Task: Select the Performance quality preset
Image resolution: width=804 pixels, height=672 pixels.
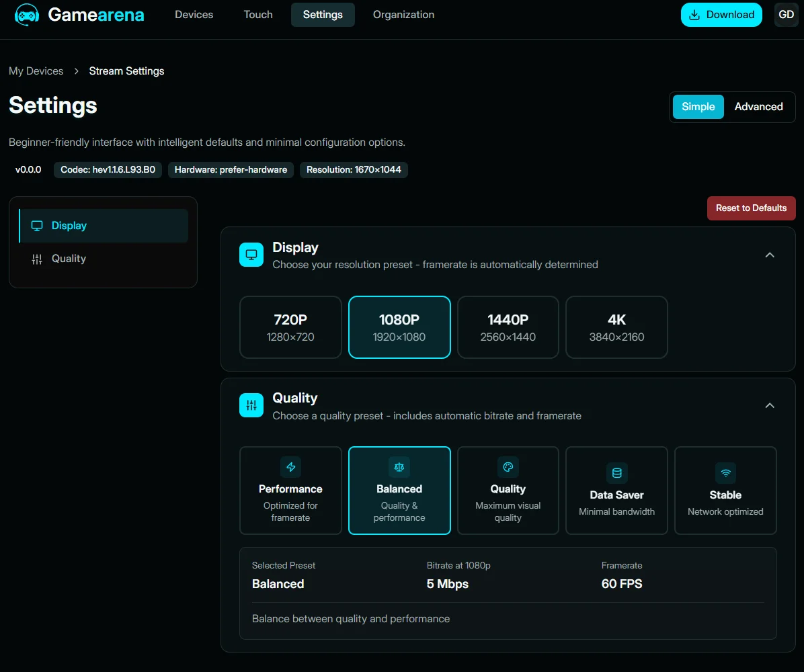Action: point(290,491)
